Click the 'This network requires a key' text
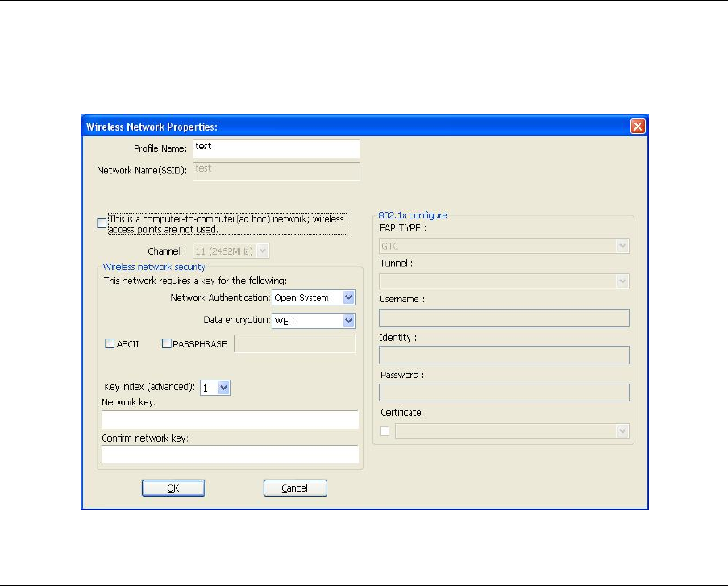Image resolution: width=728 pixels, height=586 pixels. 195,281
